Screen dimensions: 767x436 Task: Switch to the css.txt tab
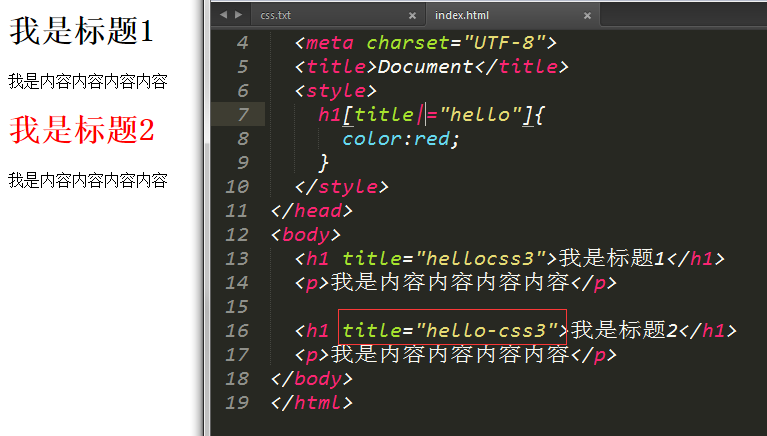(x=275, y=15)
